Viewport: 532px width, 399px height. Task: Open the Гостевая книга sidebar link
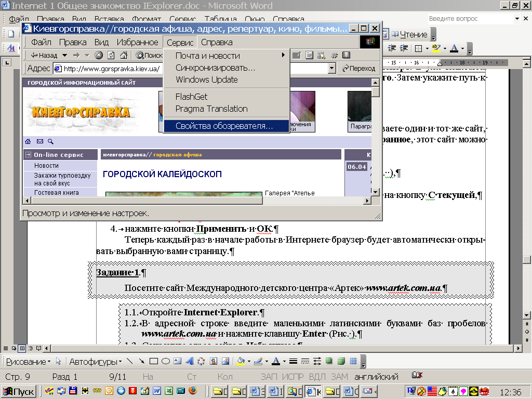[56, 192]
